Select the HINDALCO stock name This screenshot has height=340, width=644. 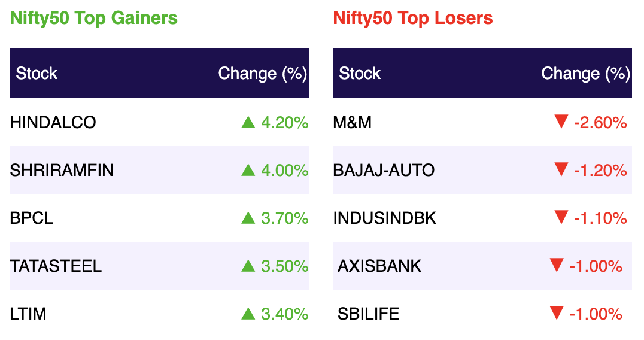tap(53, 122)
